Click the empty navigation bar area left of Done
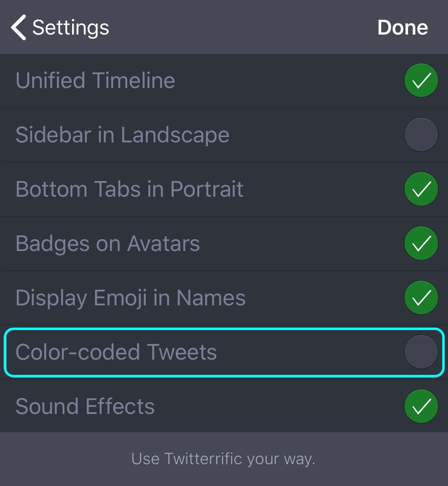The image size is (448, 486). 243,28
